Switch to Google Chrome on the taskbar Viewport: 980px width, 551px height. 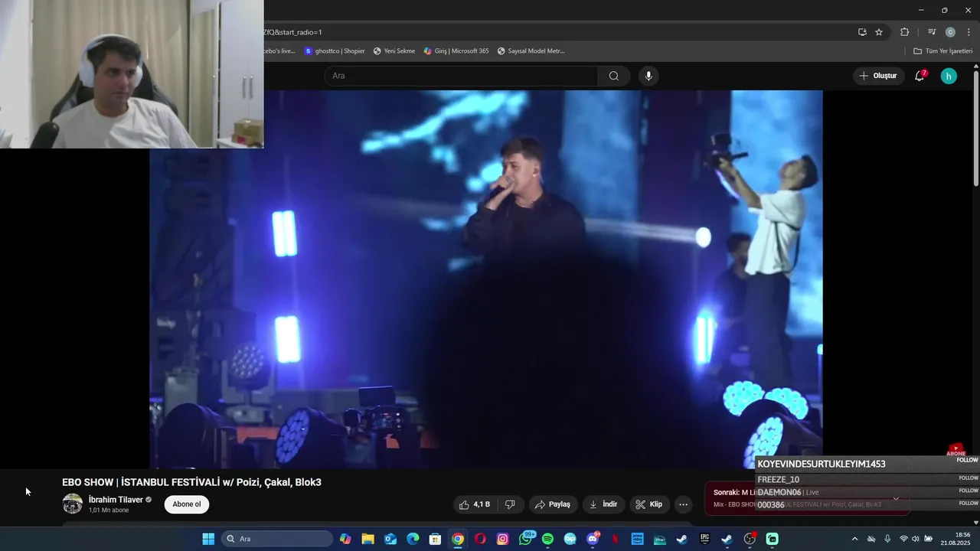[x=458, y=539]
